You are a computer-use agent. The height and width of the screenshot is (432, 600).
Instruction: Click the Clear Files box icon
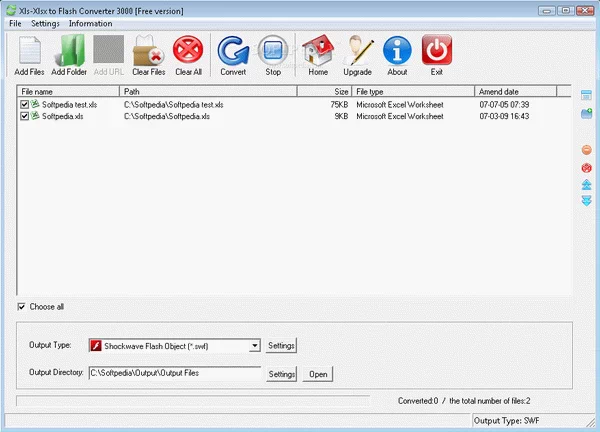click(148, 50)
